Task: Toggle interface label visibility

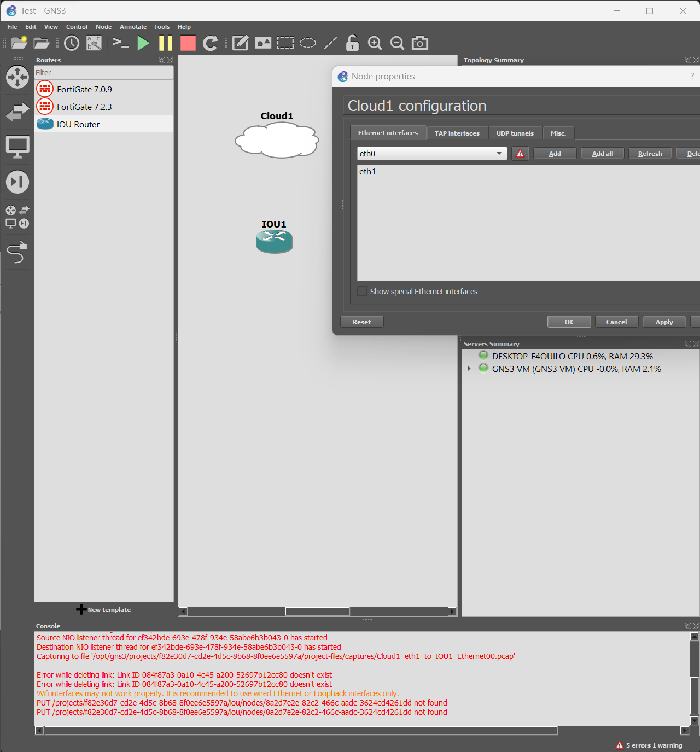Action: click(94, 43)
